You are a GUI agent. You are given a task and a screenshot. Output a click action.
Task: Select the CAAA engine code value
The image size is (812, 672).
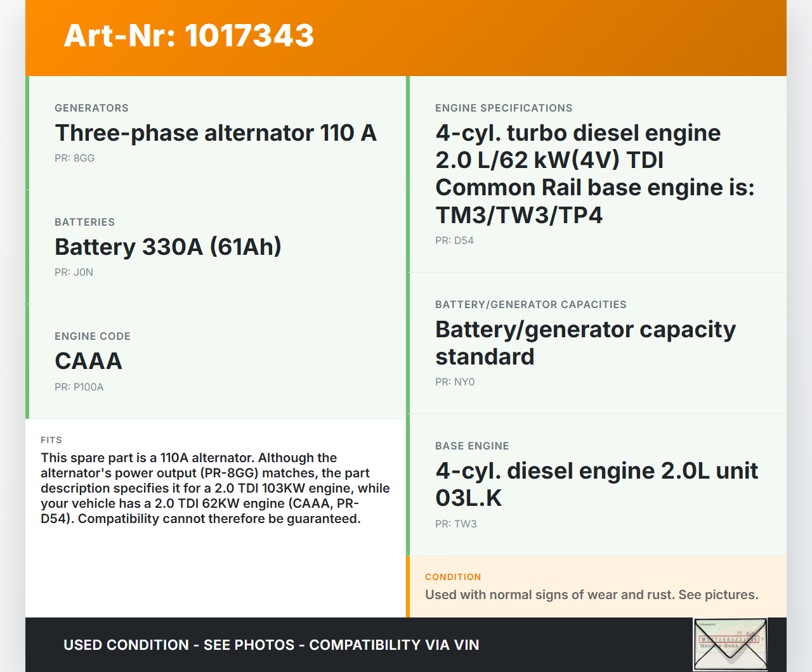(89, 361)
